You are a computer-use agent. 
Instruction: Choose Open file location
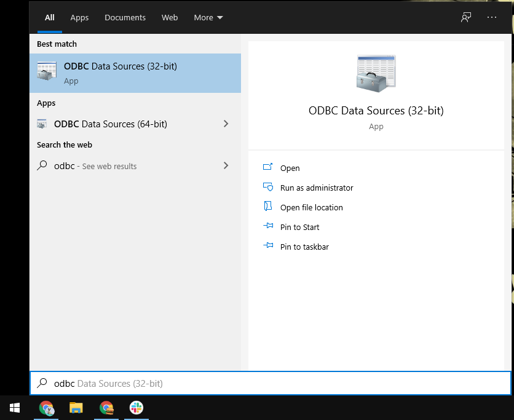[312, 208]
